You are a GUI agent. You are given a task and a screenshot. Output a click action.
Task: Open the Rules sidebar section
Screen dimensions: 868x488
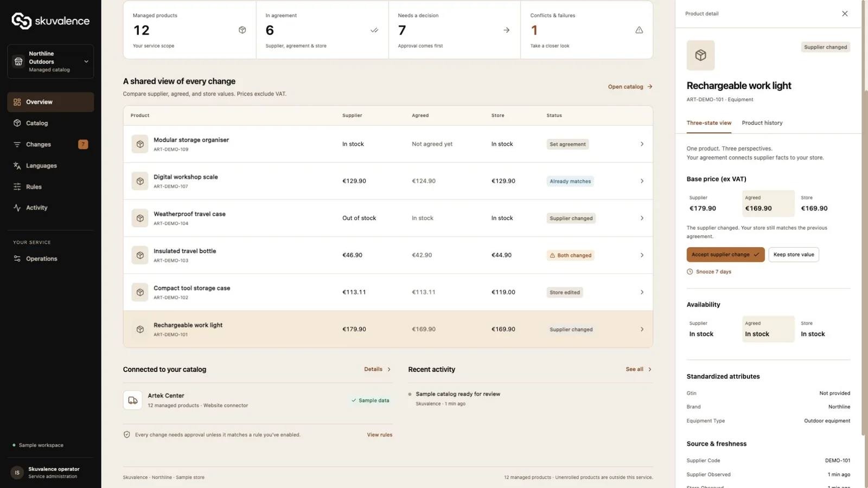[x=50, y=187]
